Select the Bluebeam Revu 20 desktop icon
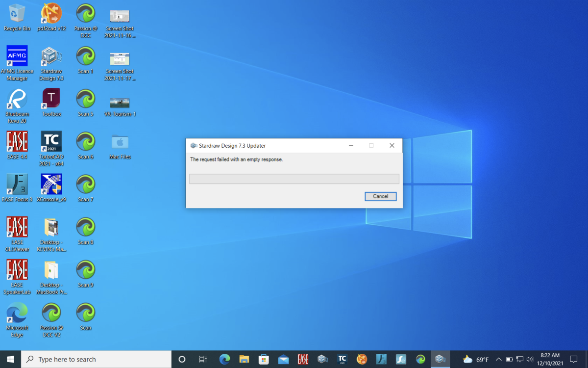 (17, 100)
